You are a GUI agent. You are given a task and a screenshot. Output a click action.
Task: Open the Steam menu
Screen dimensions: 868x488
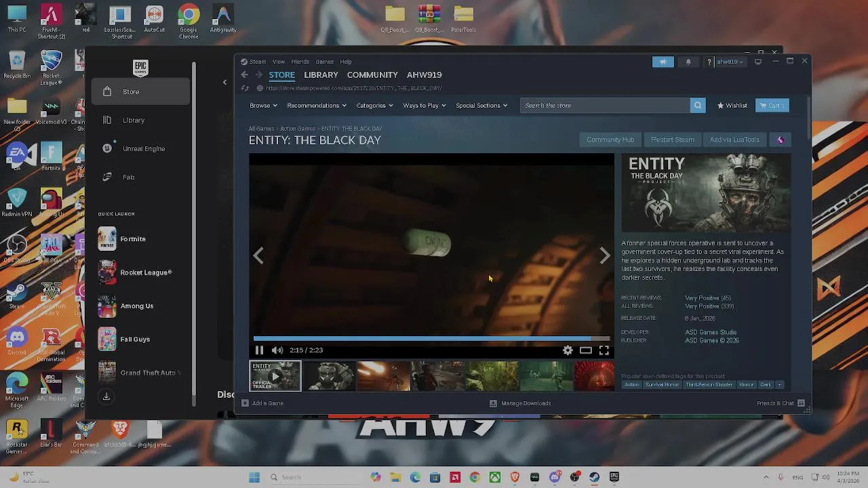pos(257,62)
